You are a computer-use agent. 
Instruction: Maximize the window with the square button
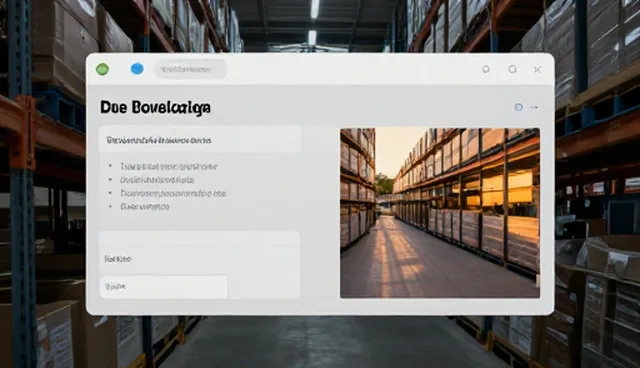click(x=512, y=69)
